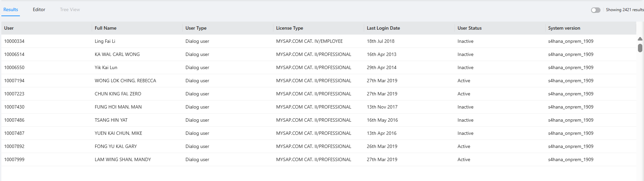The height and width of the screenshot is (181, 644).
Task: Open the Editor tab
Action: (39, 10)
